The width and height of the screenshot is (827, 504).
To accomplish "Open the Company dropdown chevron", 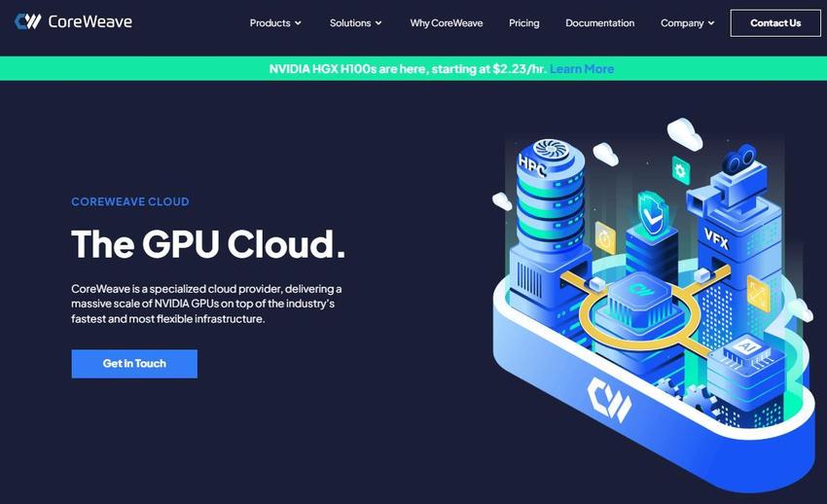I will (x=711, y=23).
